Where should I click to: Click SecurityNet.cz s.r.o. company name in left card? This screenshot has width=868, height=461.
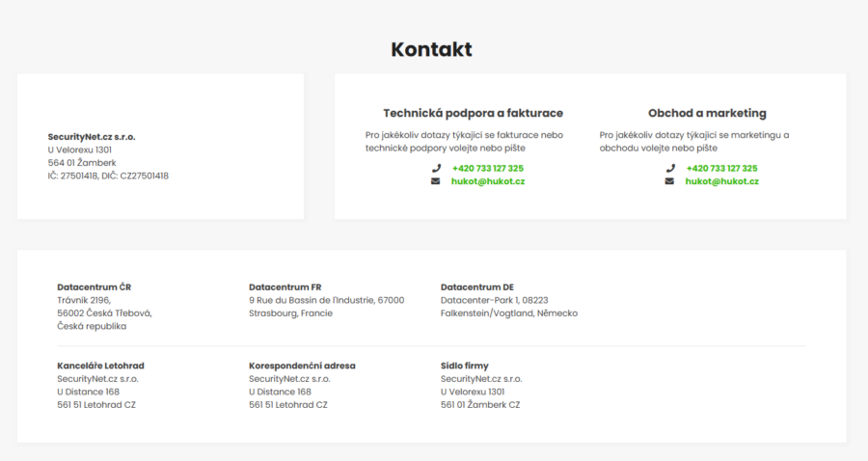click(x=92, y=137)
